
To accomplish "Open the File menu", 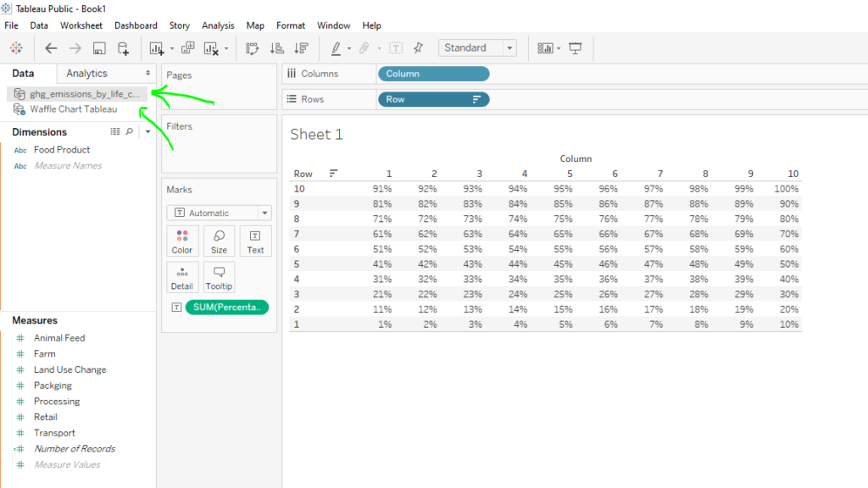I will coord(11,25).
